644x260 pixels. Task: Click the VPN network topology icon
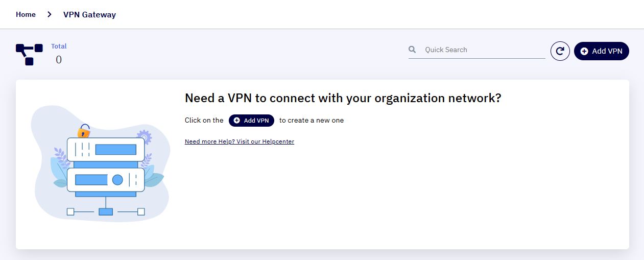click(x=29, y=54)
